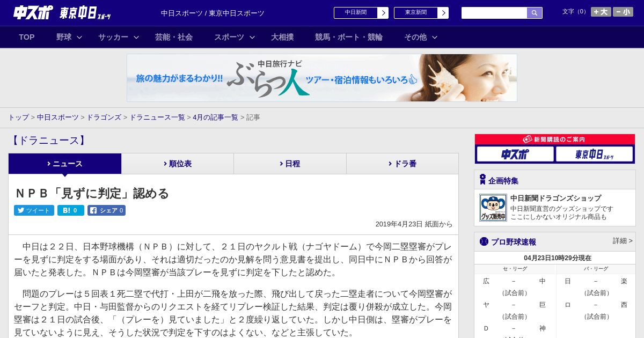Click the ぶらっ人 travel banner ad
The height and width of the screenshot is (338, 644).
pos(322,78)
